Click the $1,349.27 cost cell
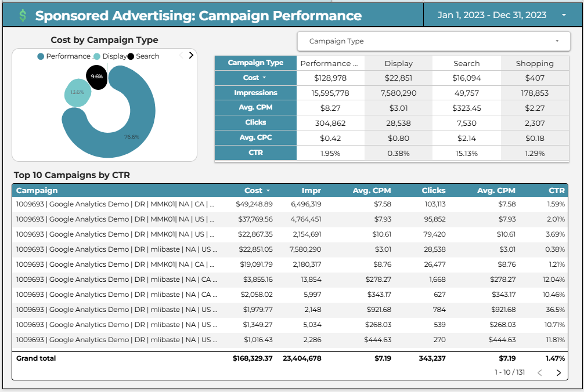This screenshot has height=392, width=584. 257,325
